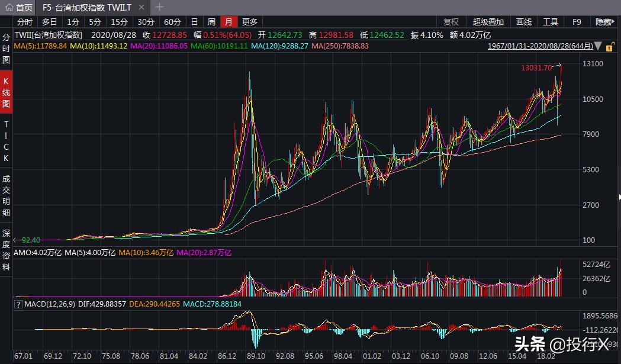The image size is (621, 364).
Task: Click the 复权 adjustment button
Action: (451, 22)
